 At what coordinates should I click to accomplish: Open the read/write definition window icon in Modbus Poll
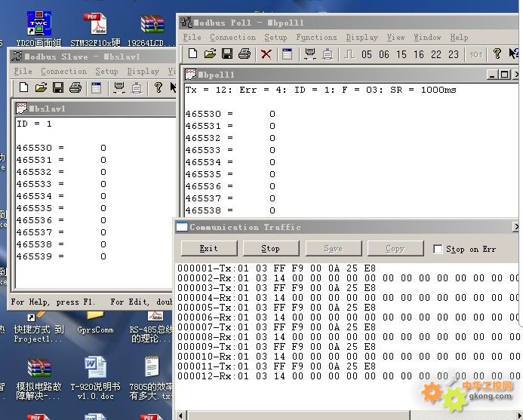(287, 54)
